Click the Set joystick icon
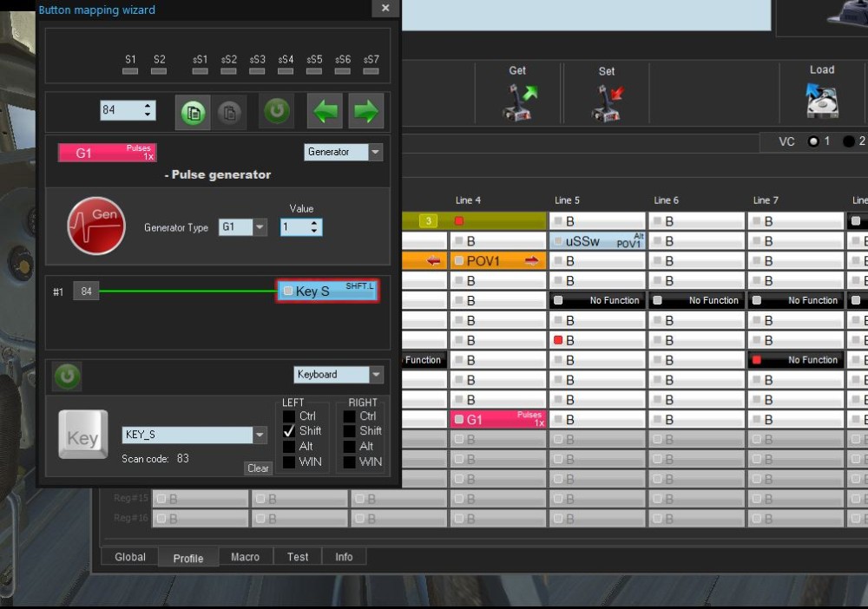868x609 pixels. tap(608, 103)
